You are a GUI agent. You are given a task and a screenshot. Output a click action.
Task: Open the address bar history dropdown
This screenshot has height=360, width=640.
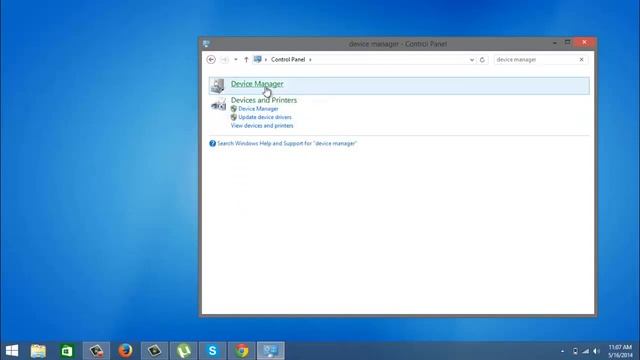[x=472, y=60]
